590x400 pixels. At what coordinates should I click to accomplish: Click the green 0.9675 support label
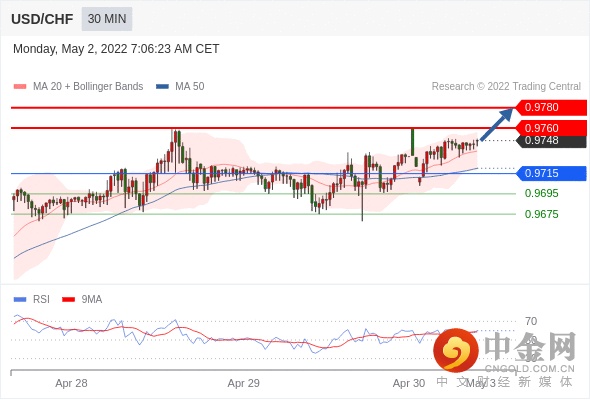541,214
